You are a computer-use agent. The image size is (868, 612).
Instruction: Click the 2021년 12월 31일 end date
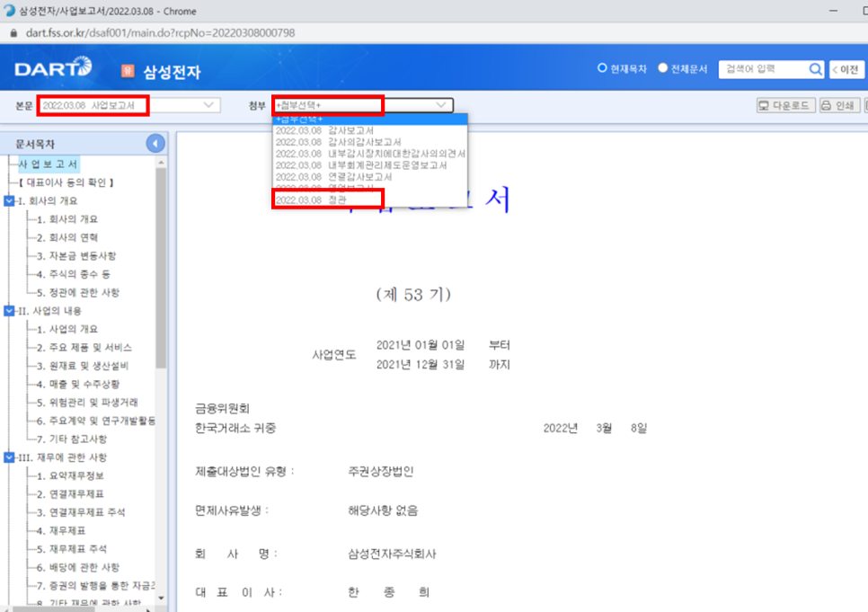click(421, 365)
